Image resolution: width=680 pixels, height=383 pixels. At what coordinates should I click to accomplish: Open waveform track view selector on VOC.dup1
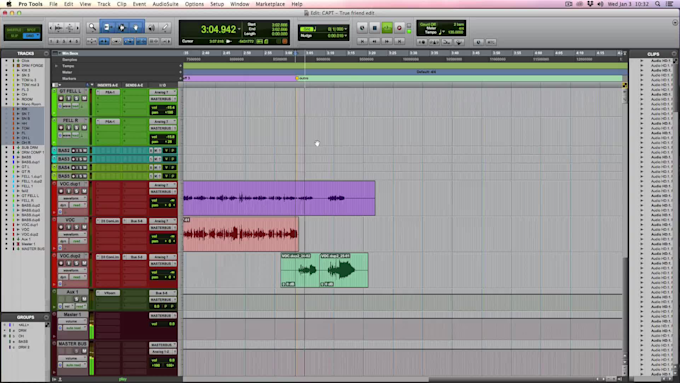(x=72, y=198)
